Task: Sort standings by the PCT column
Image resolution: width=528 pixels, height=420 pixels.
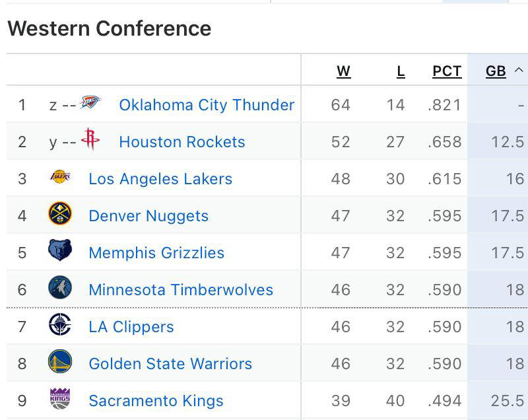Action: pyautogui.click(x=446, y=71)
